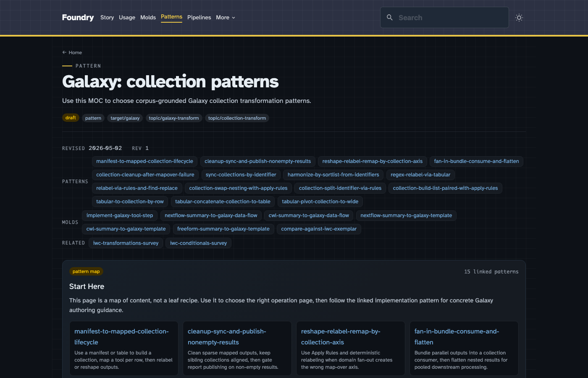Open cwl-summary-to-galaxy-template mold chip
Viewport: 588px width, 378px height.
(126, 229)
